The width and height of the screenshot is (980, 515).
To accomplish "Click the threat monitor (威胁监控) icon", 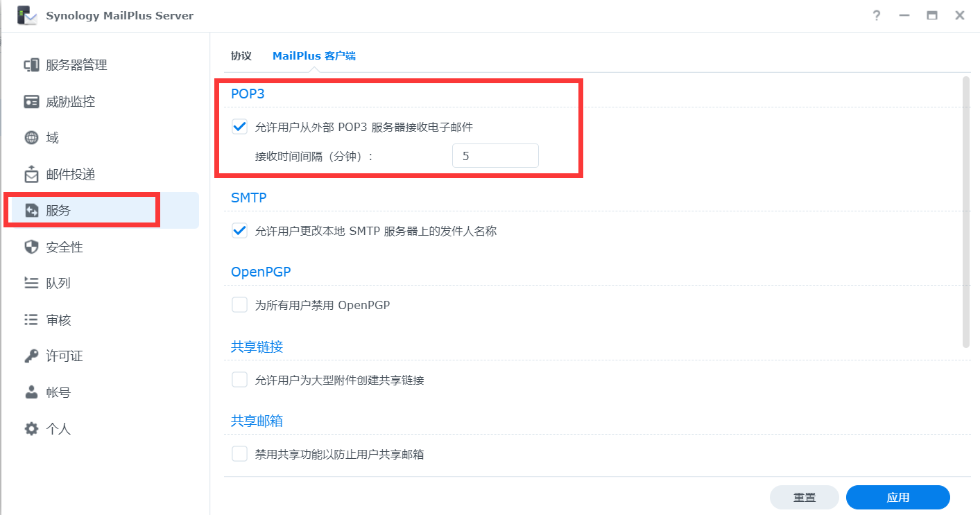I will [x=31, y=102].
